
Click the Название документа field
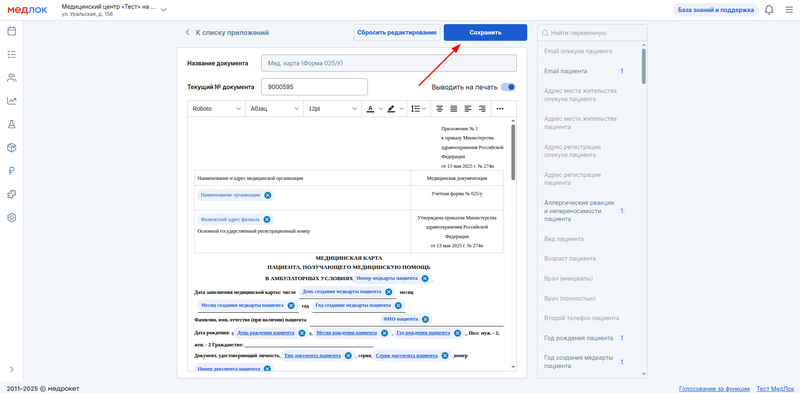pyautogui.click(x=389, y=63)
